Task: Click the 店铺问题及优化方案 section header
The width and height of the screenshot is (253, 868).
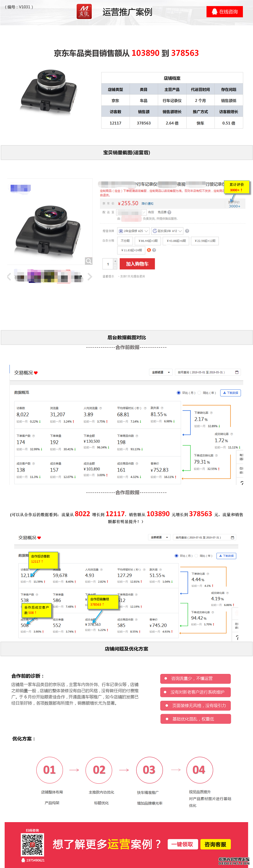Action: (x=126, y=649)
